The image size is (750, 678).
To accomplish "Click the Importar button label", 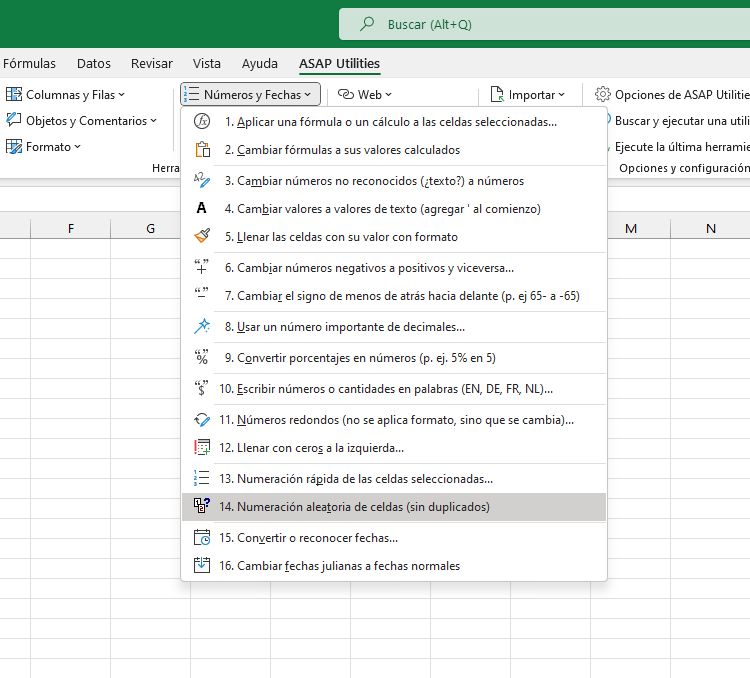I will coord(532,95).
